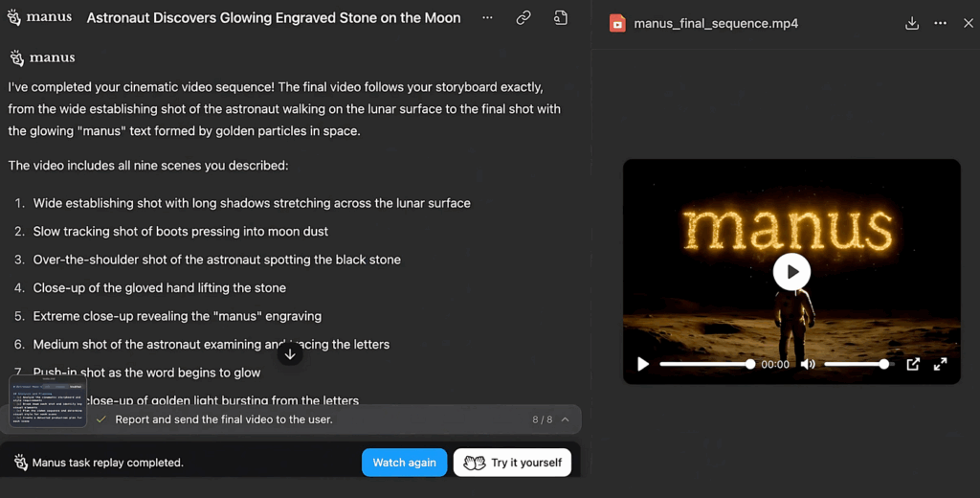Click the red video file icon

(617, 23)
